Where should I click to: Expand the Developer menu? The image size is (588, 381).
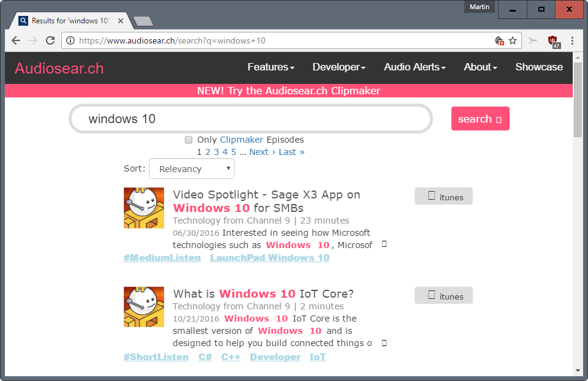pos(339,67)
